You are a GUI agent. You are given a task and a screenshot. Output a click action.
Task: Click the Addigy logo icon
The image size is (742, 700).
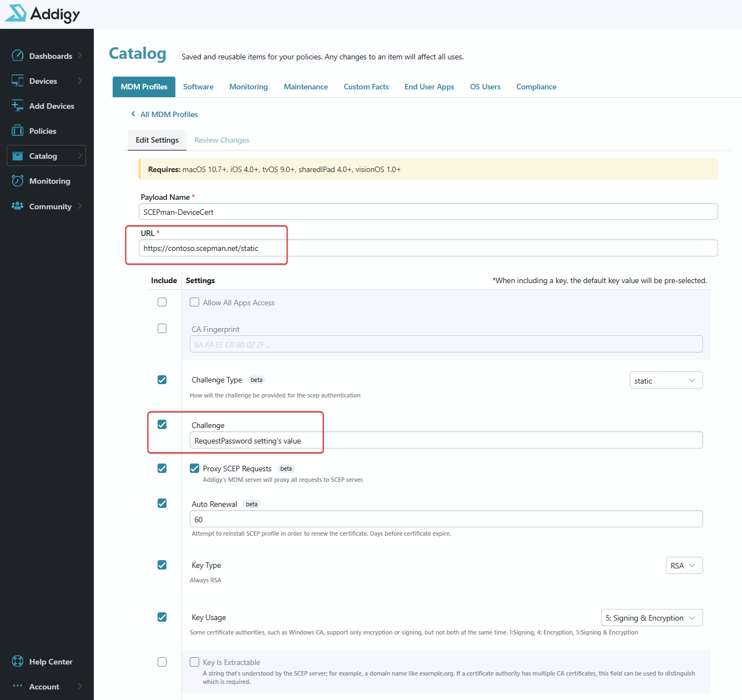[x=16, y=13]
